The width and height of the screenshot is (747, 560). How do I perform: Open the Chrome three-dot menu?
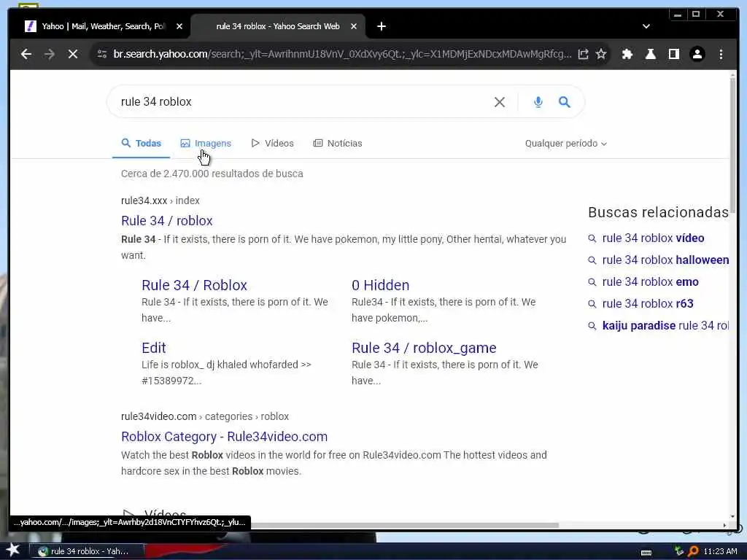[x=721, y=54]
